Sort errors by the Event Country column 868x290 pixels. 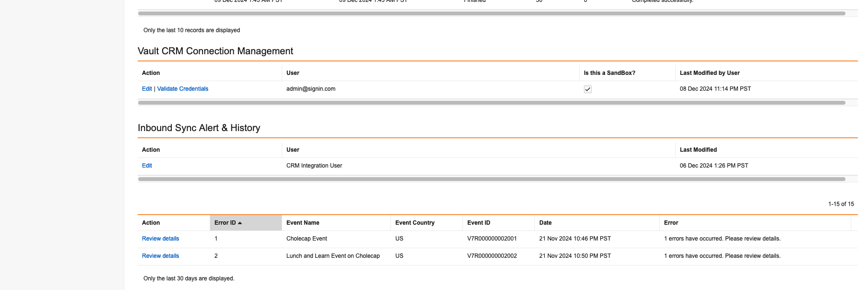pos(415,223)
